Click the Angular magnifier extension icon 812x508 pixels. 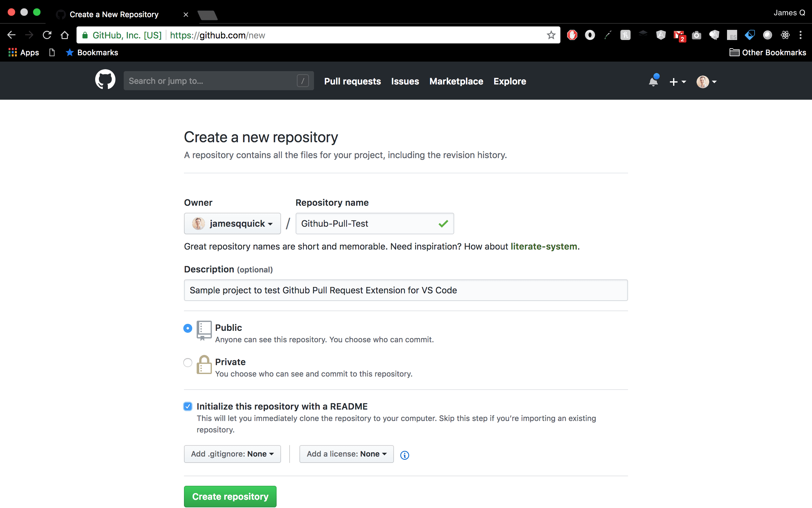(714, 35)
